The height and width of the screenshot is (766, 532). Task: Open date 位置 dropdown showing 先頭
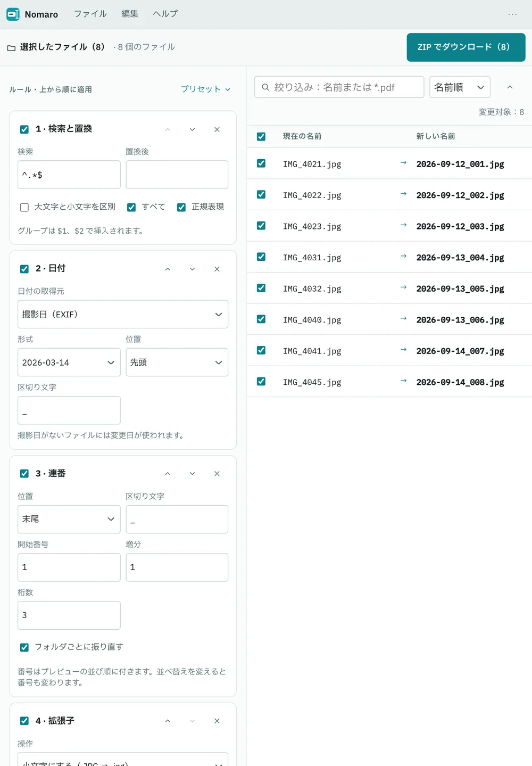click(x=177, y=363)
